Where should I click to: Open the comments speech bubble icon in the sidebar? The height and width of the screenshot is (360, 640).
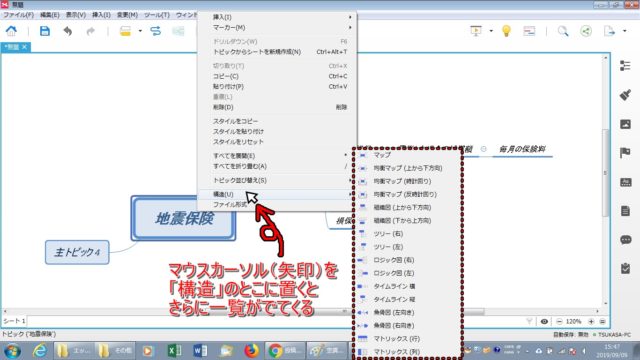625,240
